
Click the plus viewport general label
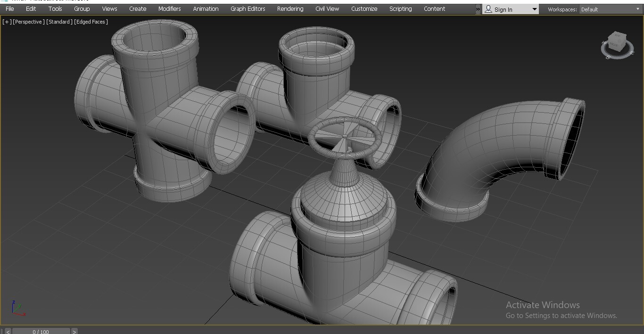pos(7,22)
